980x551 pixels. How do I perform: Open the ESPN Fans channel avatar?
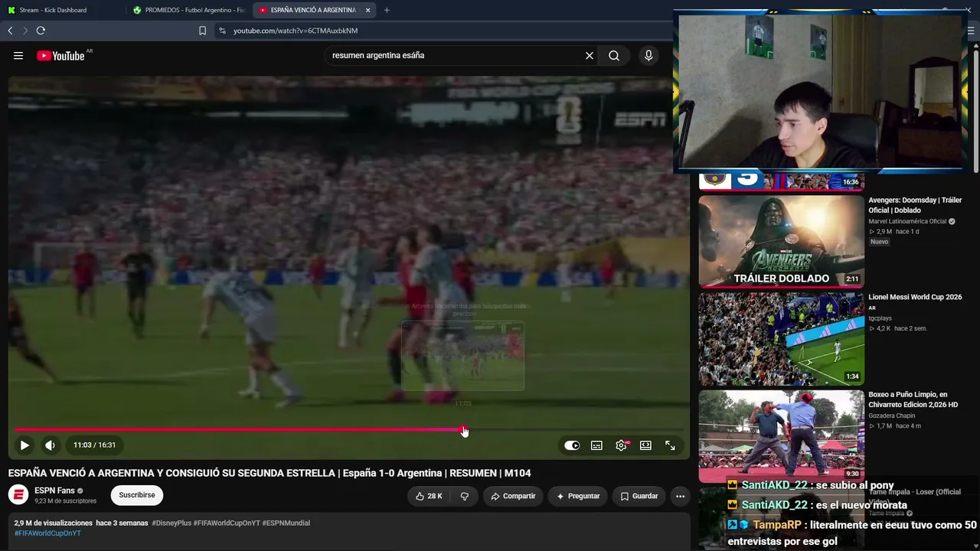18,495
